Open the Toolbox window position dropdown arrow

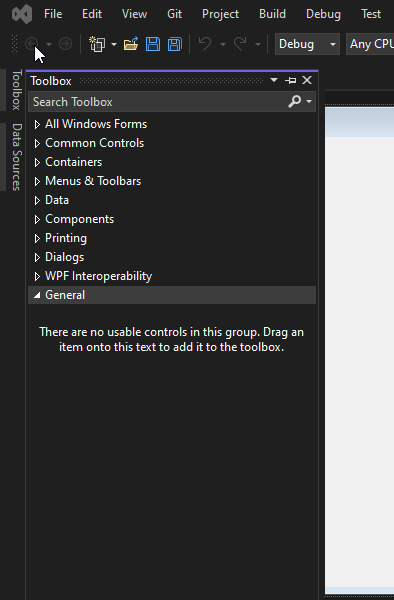coord(274,80)
